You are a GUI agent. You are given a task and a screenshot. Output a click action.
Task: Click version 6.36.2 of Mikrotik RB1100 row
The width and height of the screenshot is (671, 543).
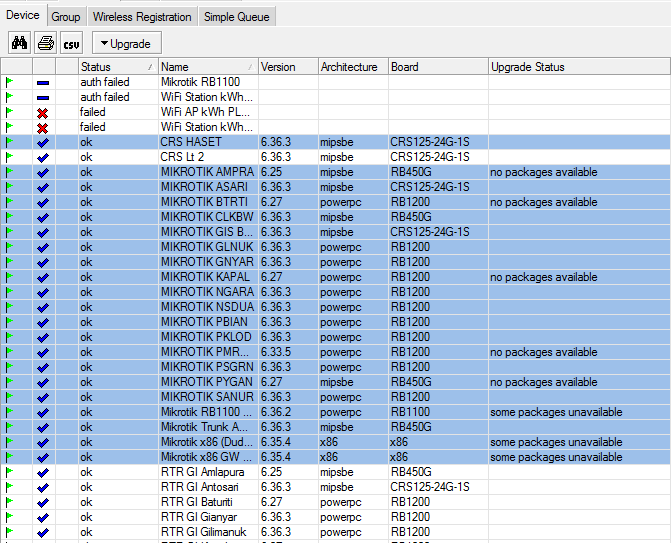pos(276,412)
